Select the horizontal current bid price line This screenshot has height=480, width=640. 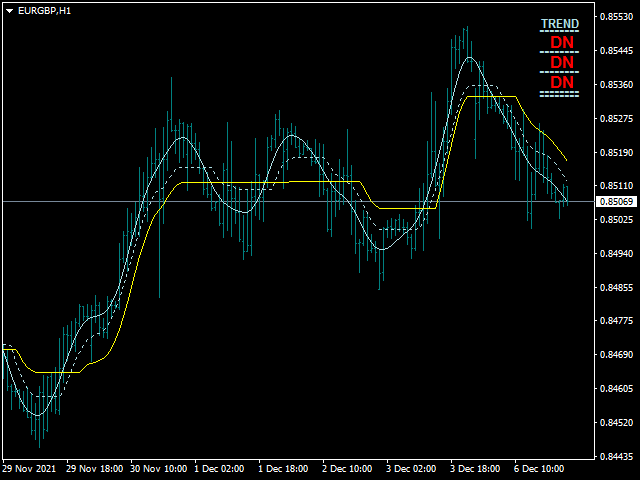[x=297, y=202]
